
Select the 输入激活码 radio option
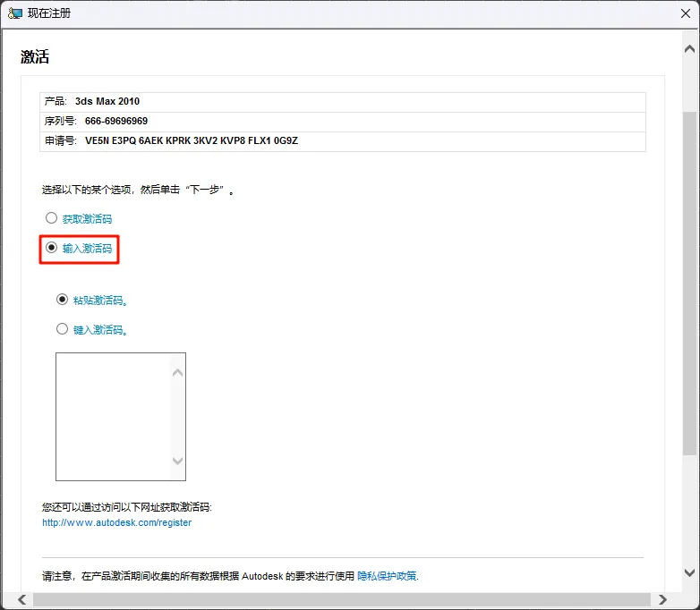click(x=51, y=248)
